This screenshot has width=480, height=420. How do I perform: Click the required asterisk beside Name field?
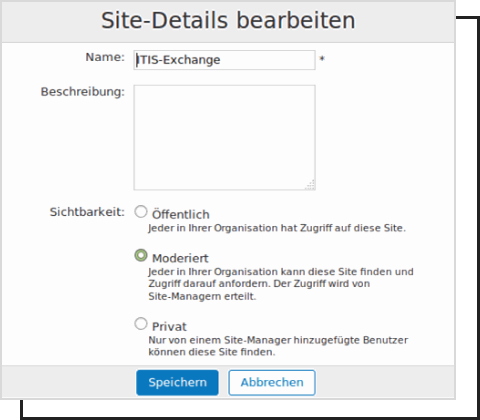pyautogui.click(x=322, y=59)
